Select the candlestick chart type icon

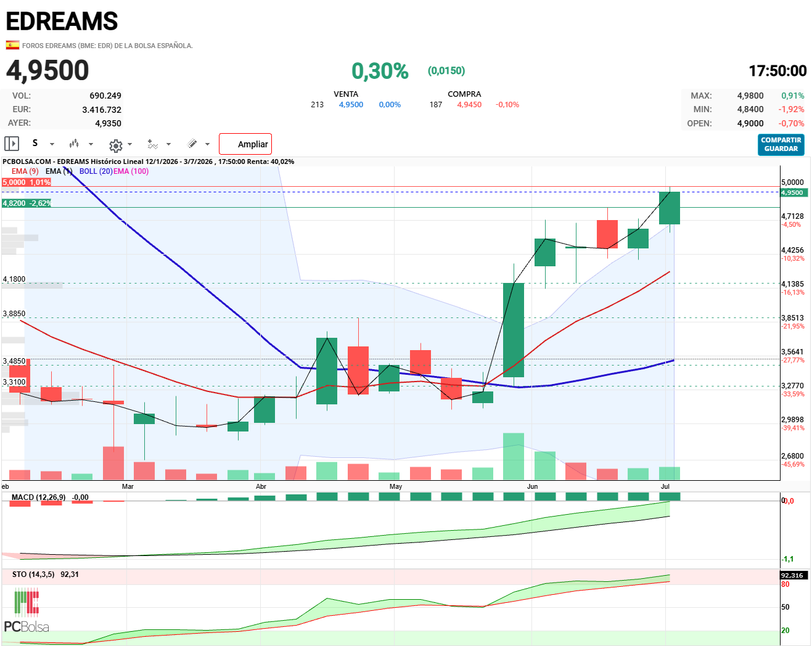pos(74,144)
